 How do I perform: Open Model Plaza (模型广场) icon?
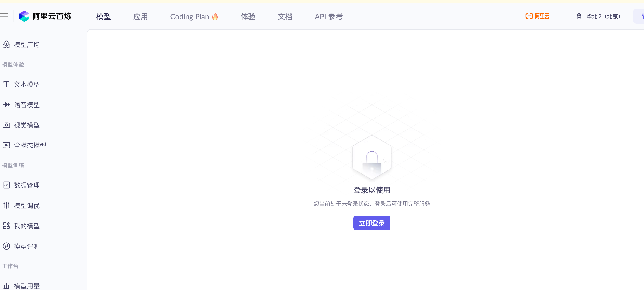[6, 44]
